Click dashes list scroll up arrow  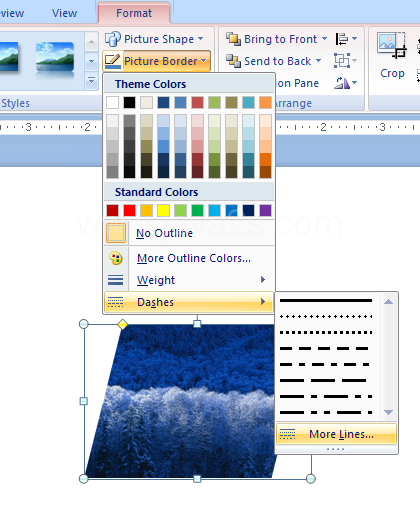pos(388,302)
